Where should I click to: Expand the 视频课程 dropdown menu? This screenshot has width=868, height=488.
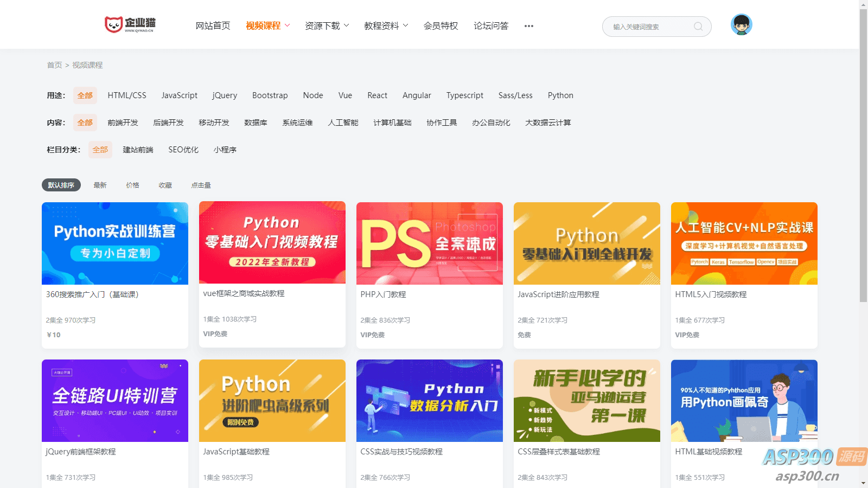[x=267, y=25]
